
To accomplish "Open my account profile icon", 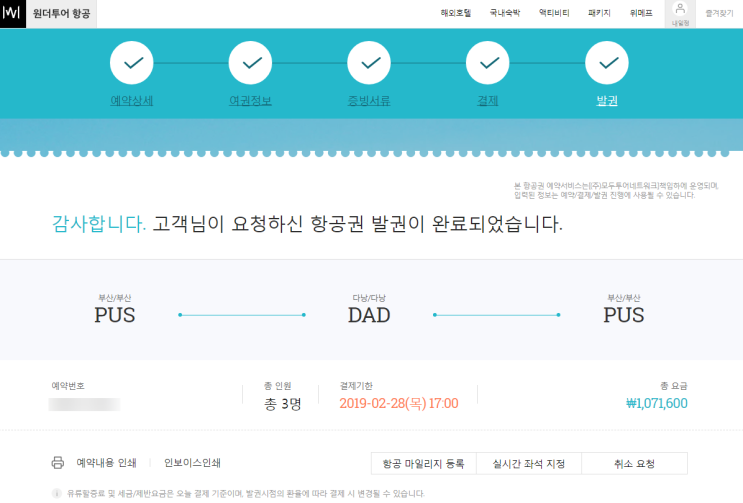I will pyautogui.click(x=680, y=14).
